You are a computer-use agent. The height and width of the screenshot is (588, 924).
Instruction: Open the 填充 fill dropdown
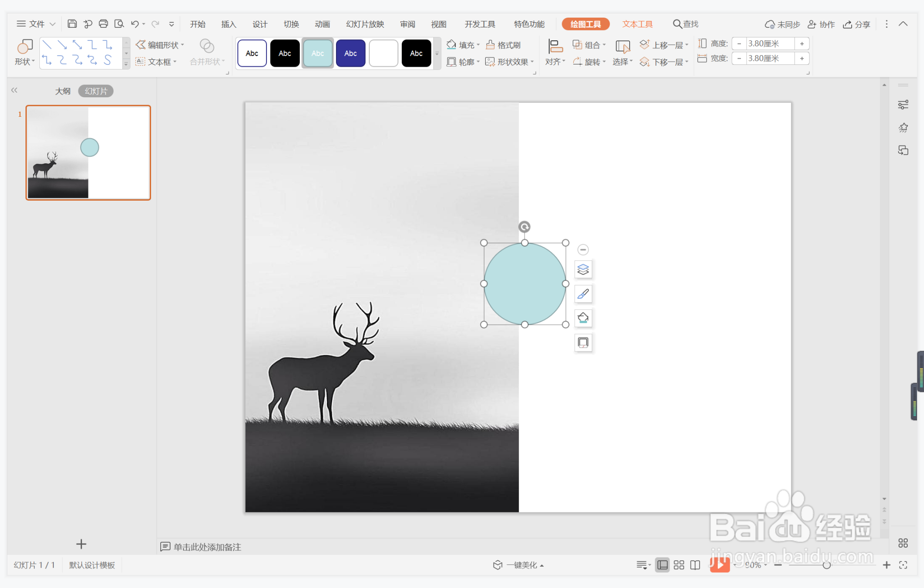pos(463,45)
